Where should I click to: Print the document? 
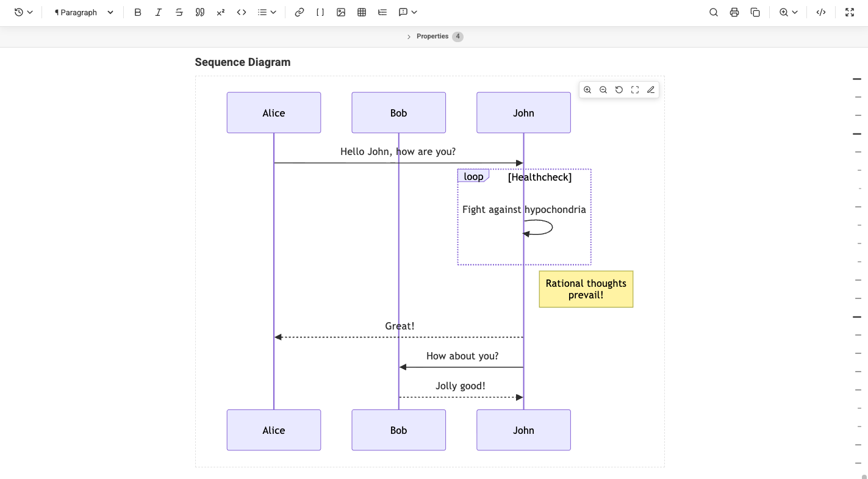tap(734, 12)
